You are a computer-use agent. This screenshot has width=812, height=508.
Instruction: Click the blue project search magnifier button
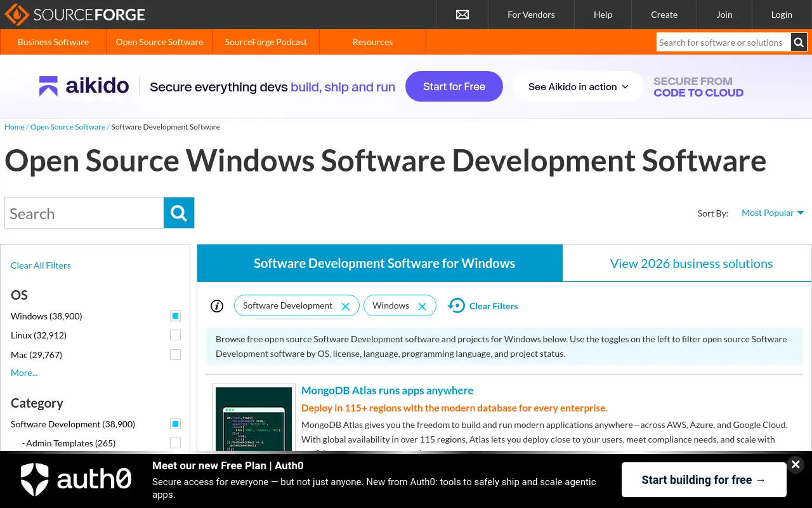(x=179, y=213)
